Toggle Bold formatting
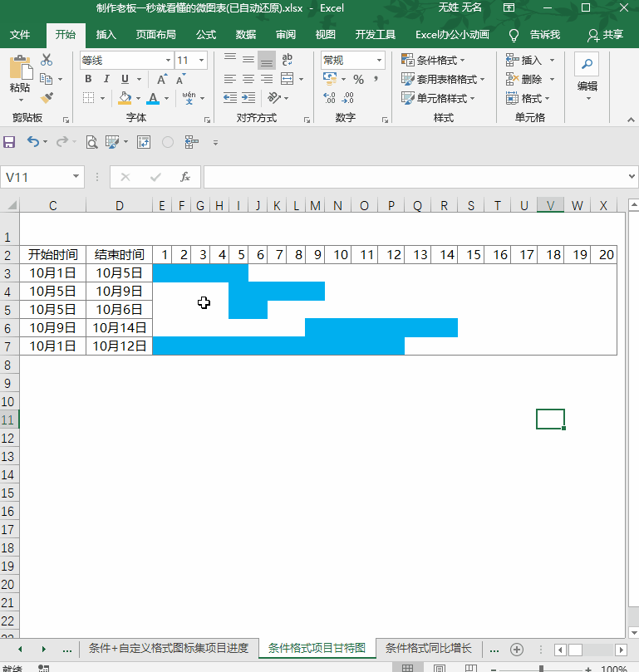Viewport: 639px width, 672px height. [88, 79]
